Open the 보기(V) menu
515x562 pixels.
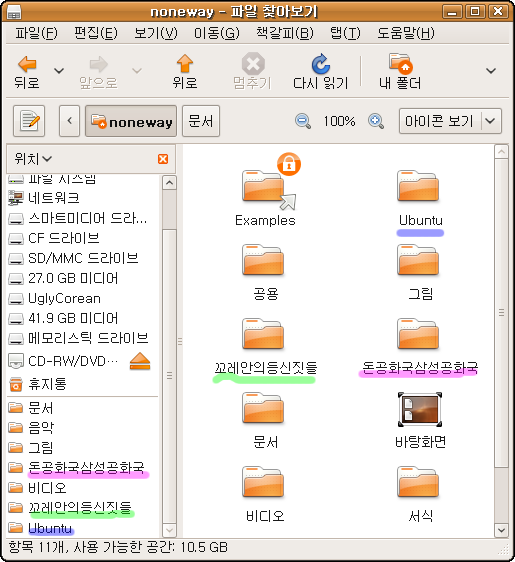[156, 33]
